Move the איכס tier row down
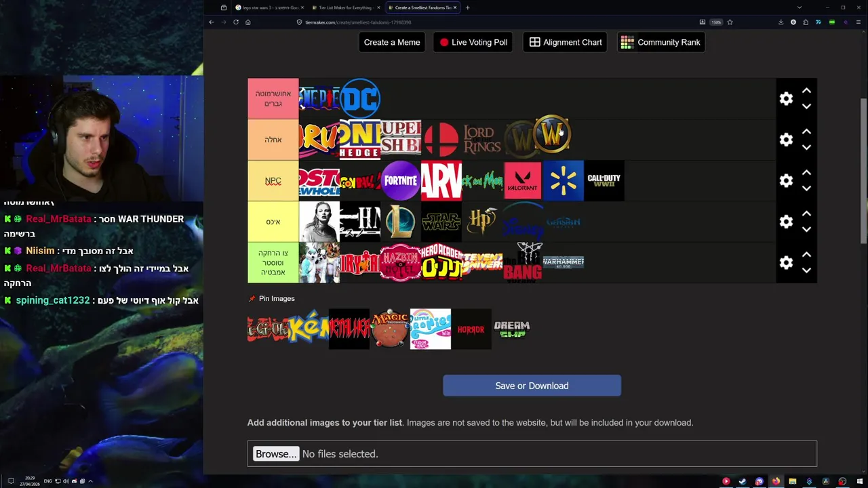The height and width of the screenshot is (488, 868). 806,229
